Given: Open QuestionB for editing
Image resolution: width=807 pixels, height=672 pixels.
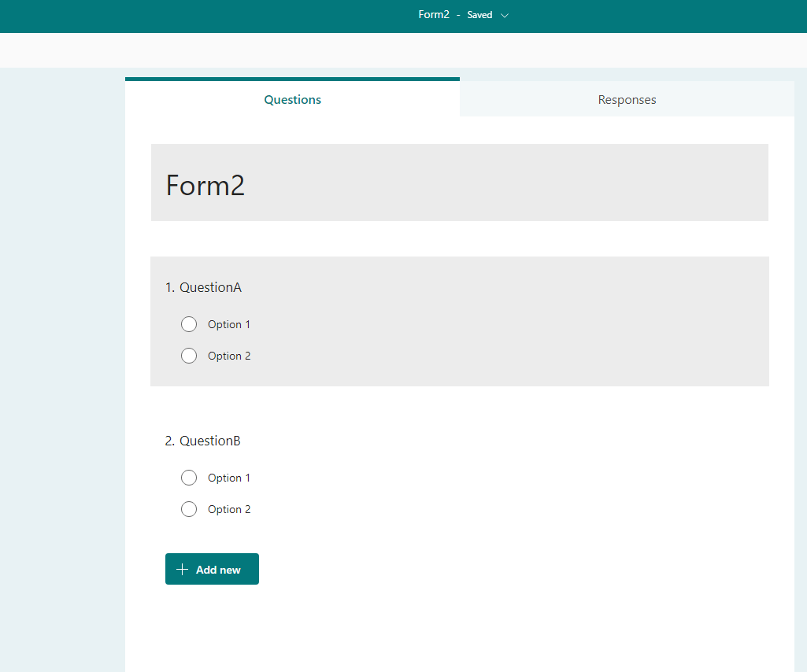Looking at the screenshot, I should click(x=210, y=441).
